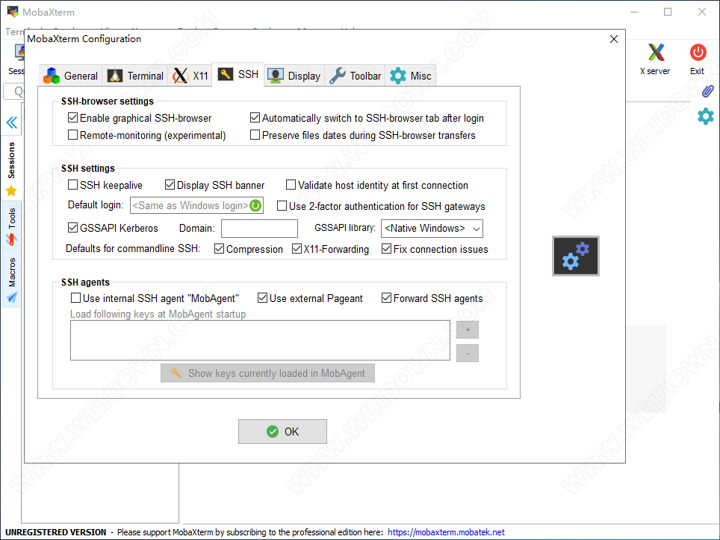720x540 pixels.
Task: Enable the SSH keepalive checkbox
Action: [x=73, y=185]
